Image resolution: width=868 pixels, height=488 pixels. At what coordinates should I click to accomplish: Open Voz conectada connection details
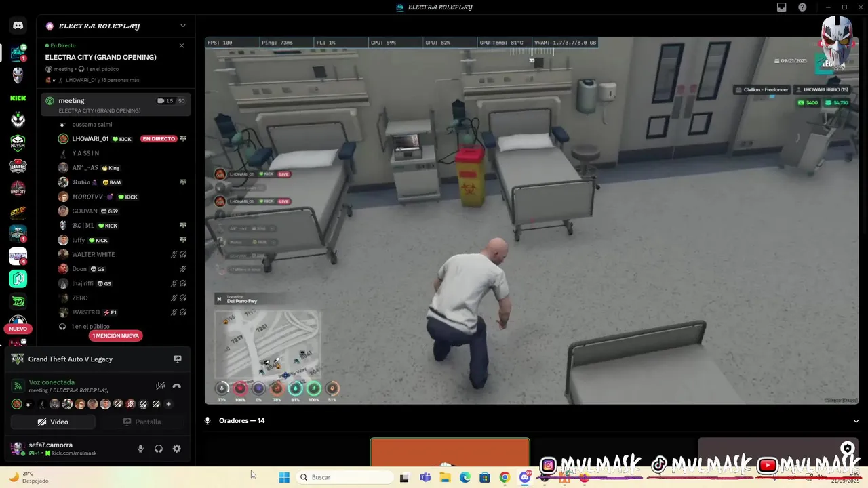pos(52,382)
